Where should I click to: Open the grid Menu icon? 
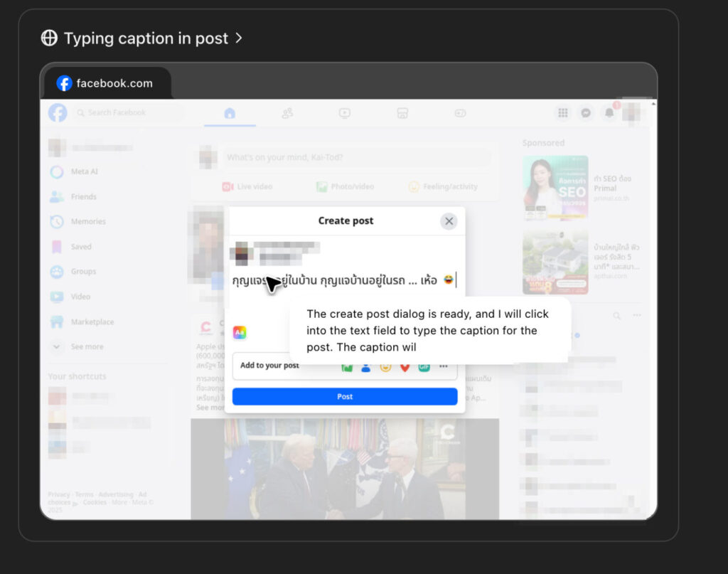[x=563, y=113]
